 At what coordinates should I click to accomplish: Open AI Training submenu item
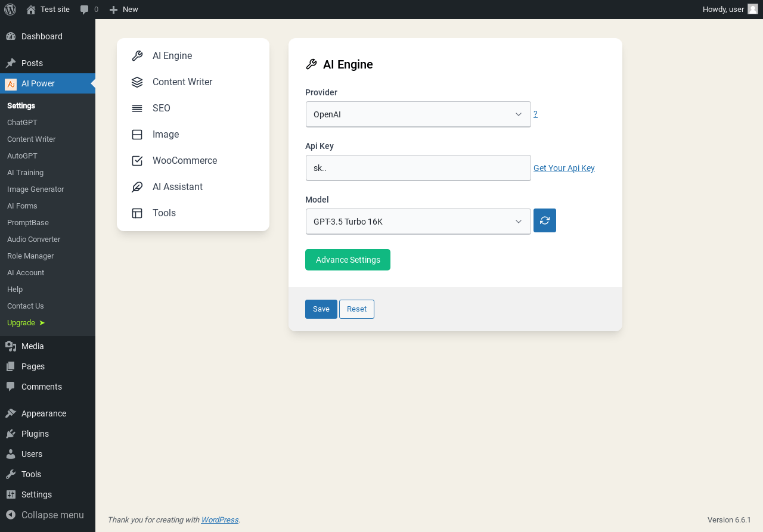tap(48, 172)
